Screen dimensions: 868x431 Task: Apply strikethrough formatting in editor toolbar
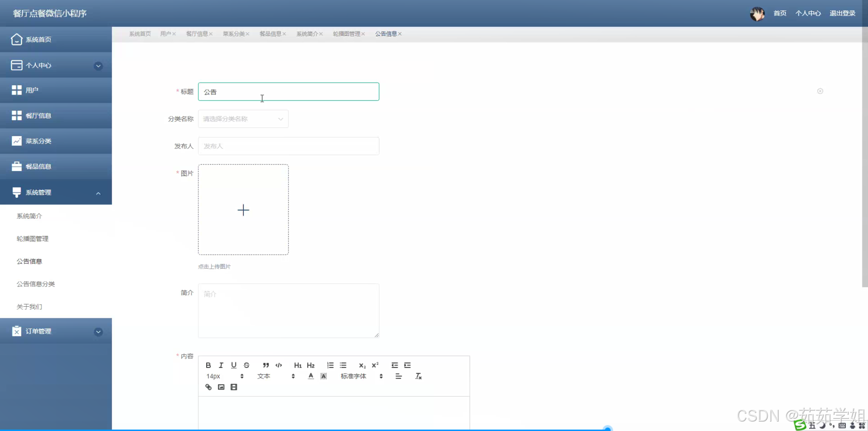pyautogui.click(x=246, y=365)
